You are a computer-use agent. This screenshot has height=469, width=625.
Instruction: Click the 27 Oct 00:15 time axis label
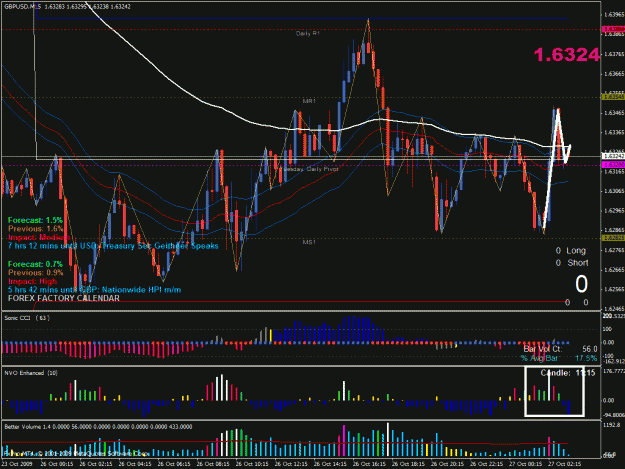click(525, 464)
